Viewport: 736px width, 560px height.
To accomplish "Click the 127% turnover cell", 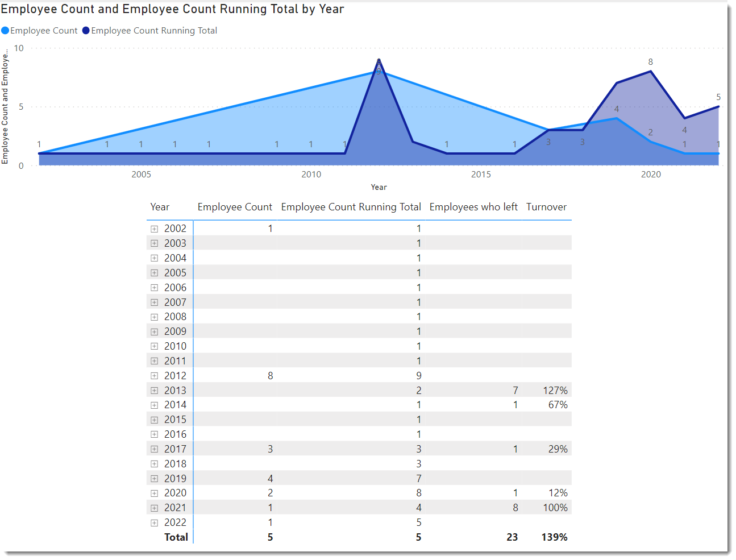I will point(555,391).
